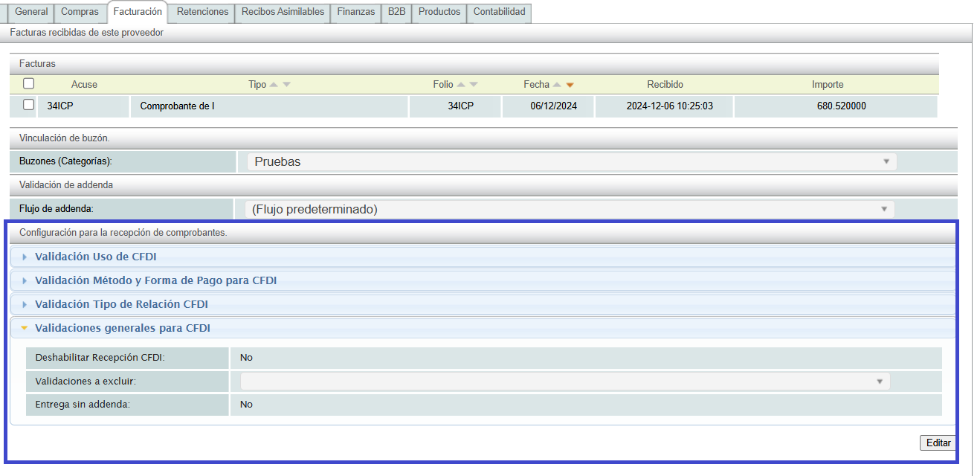The width and height of the screenshot is (980, 476).
Task: Open the Flujo de addenda dropdown
Action: point(570,209)
